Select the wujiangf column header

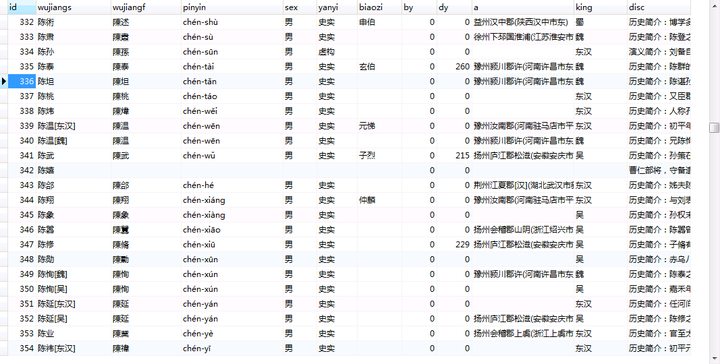146,7
